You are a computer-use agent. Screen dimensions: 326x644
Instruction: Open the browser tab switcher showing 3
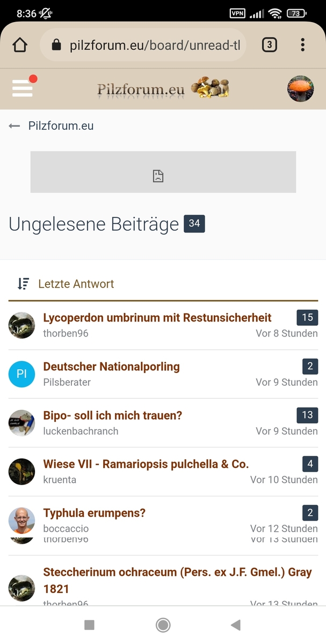pos(269,45)
